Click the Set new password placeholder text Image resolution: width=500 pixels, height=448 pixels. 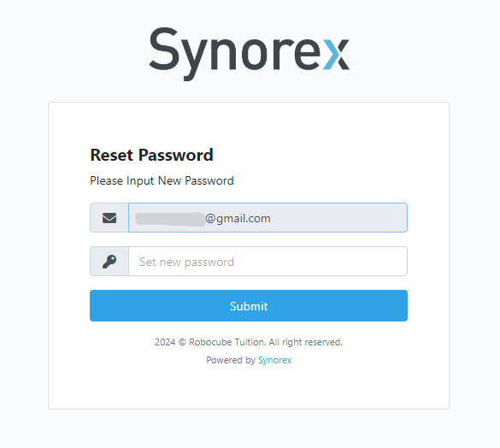[x=187, y=262]
